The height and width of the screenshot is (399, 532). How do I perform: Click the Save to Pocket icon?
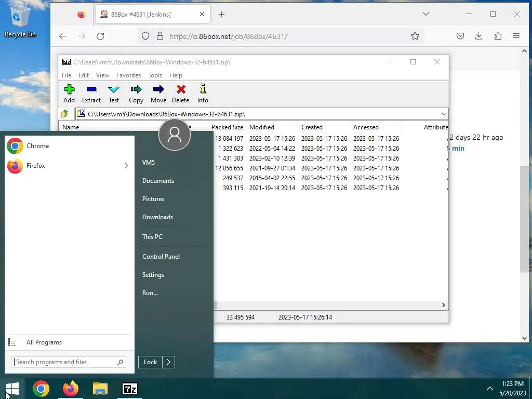(x=460, y=36)
